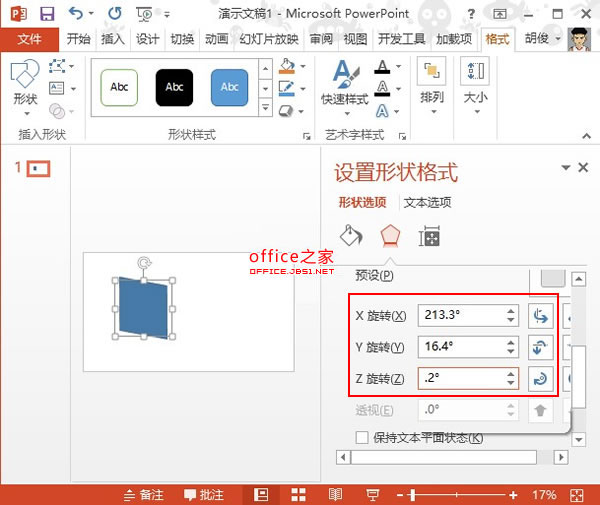Click the user account name 胡俊
The height and width of the screenshot is (505, 600).
[x=537, y=38]
